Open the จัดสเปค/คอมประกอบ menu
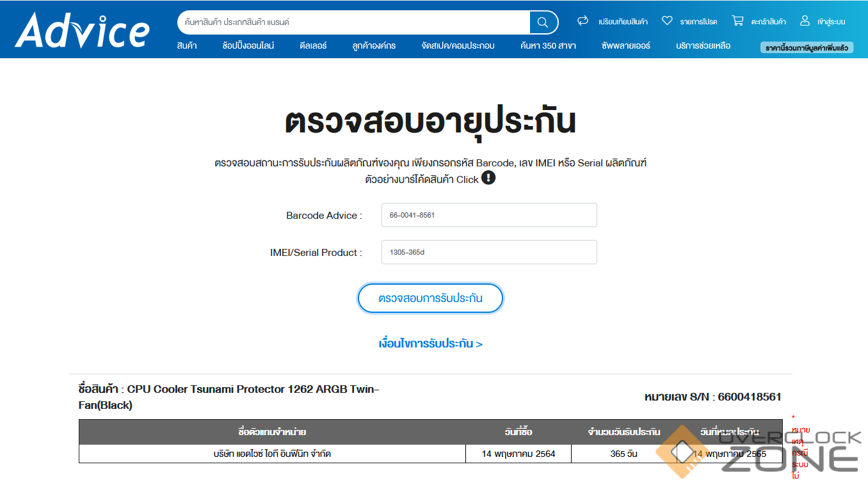The image size is (868, 485). point(458,45)
